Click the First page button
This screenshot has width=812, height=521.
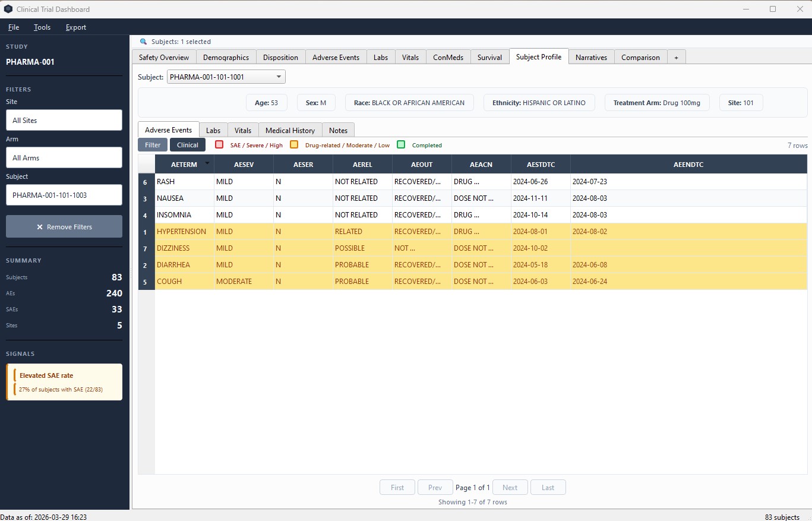(397, 487)
